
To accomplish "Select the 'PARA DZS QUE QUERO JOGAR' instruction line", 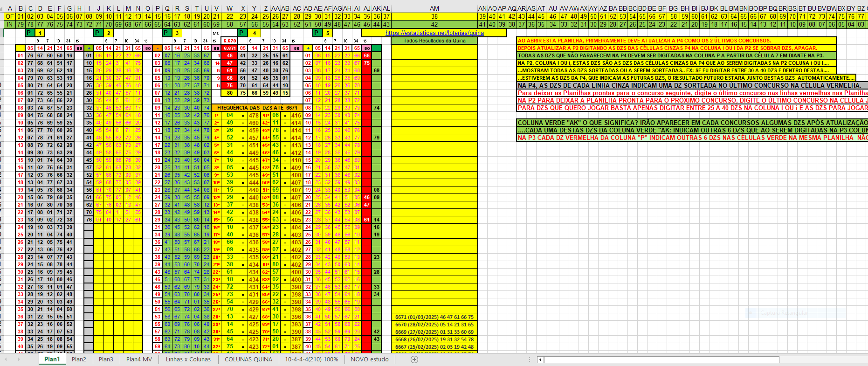I will coord(692,108).
